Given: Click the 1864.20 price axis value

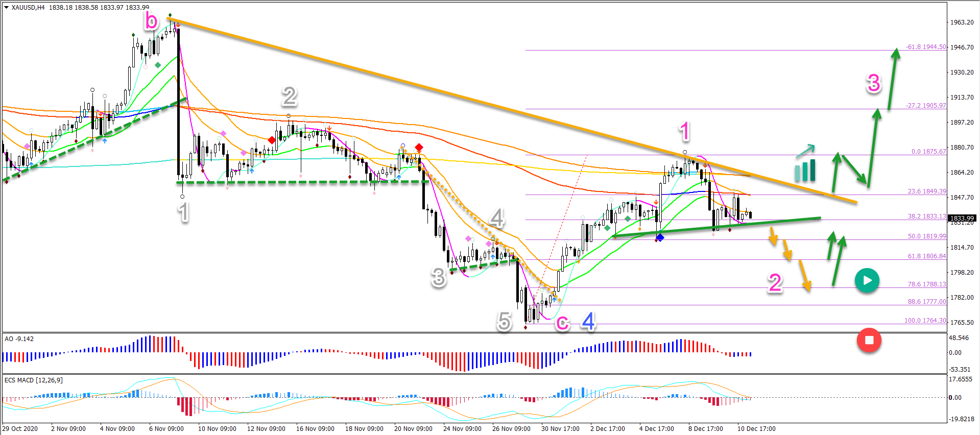Looking at the screenshot, I should [x=962, y=173].
